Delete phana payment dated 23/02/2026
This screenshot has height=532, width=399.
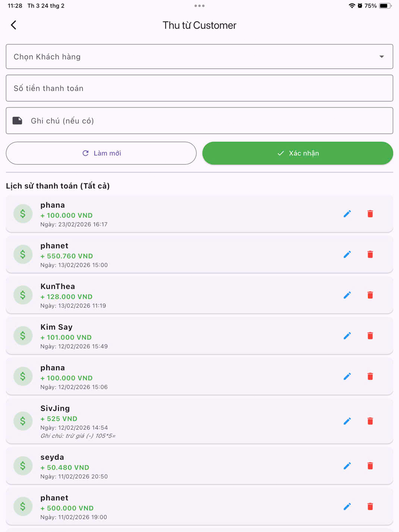[x=370, y=214]
